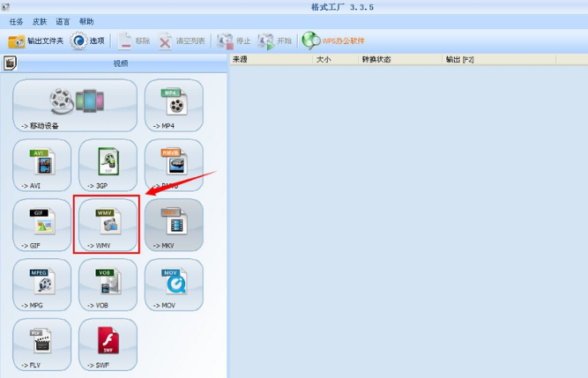Click the video category film icon

tap(10, 63)
